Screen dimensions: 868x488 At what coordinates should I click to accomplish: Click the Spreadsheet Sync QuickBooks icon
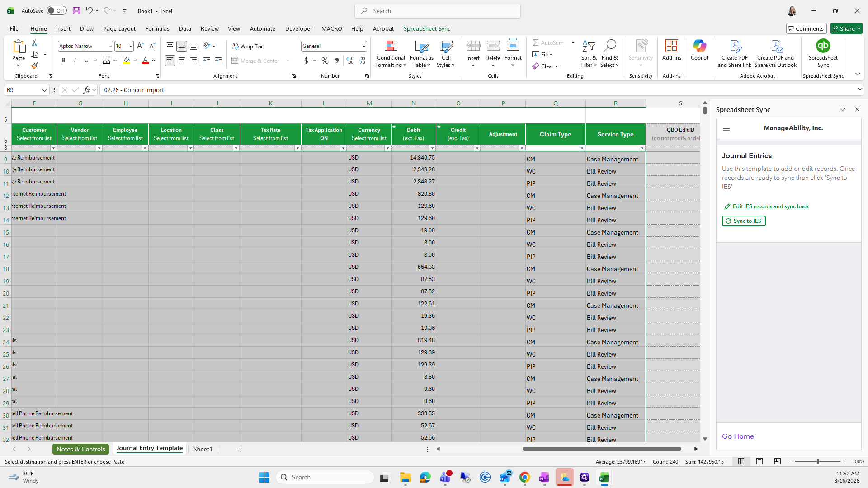823,47
